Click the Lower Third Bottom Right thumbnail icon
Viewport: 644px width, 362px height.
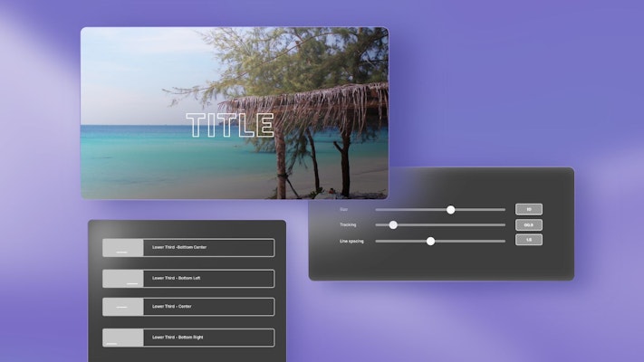pyautogui.click(x=122, y=338)
